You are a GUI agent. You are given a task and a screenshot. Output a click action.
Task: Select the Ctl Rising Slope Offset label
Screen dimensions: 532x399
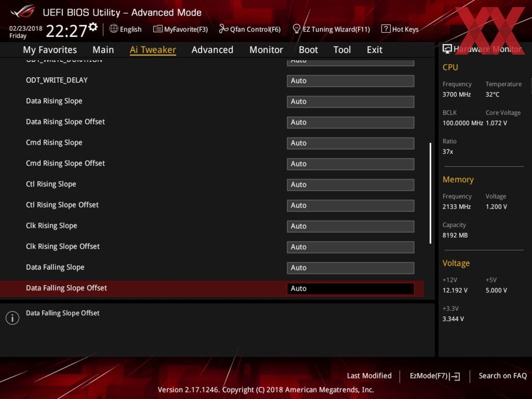[62, 205]
